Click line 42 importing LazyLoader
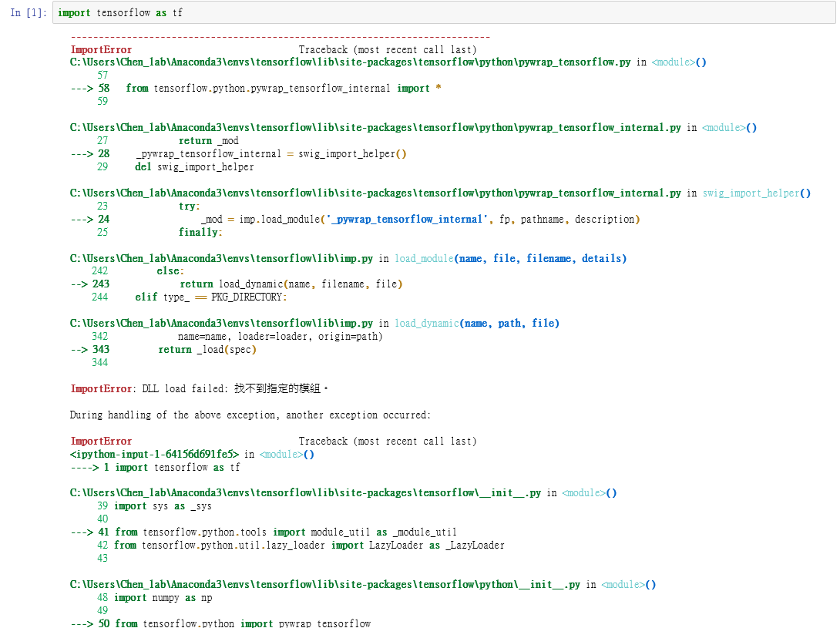The width and height of the screenshot is (840, 628). [x=301, y=545]
